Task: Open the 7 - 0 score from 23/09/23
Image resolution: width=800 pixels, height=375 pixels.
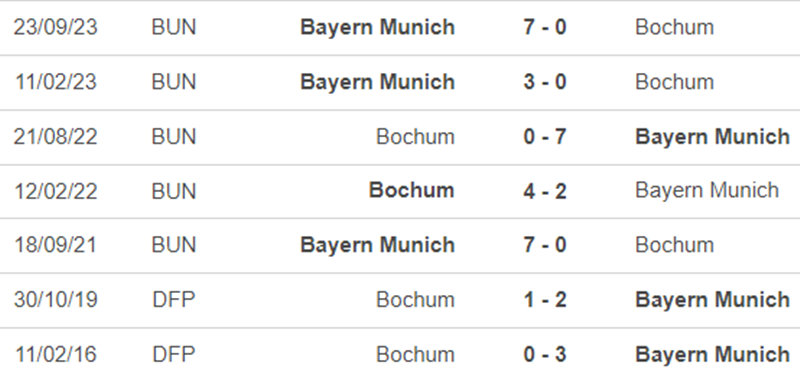Action: [x=545, y=27]
